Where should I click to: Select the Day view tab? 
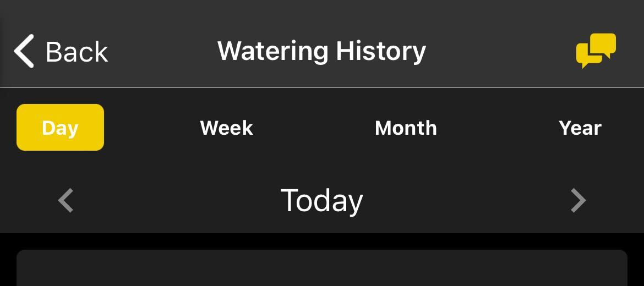point(60,128)
